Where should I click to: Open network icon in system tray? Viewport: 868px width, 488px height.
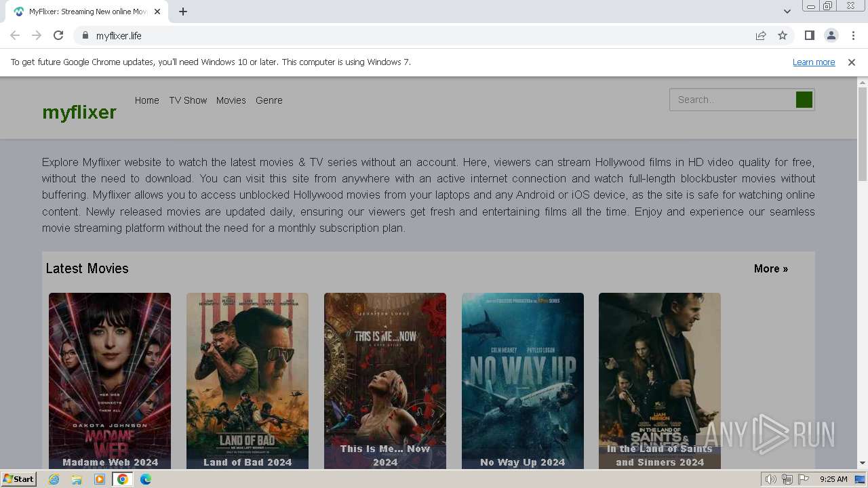pyautogui.click(x=787, y=479)
